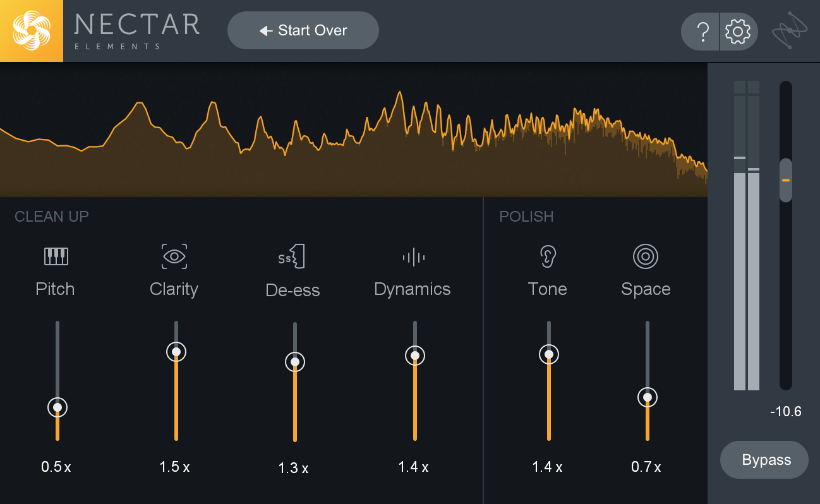Click the Tone ear icon
Viewport: 820px width, 504px height.
click(547, 256)
